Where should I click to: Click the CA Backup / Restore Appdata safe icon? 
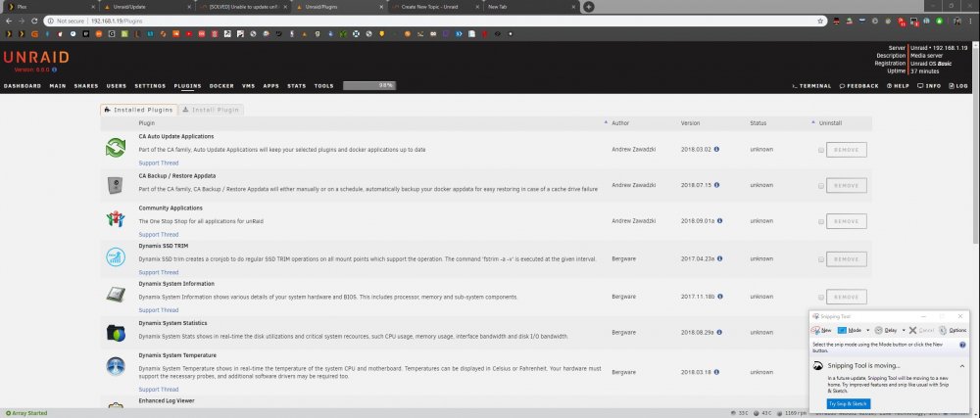[x=116, y=185]
